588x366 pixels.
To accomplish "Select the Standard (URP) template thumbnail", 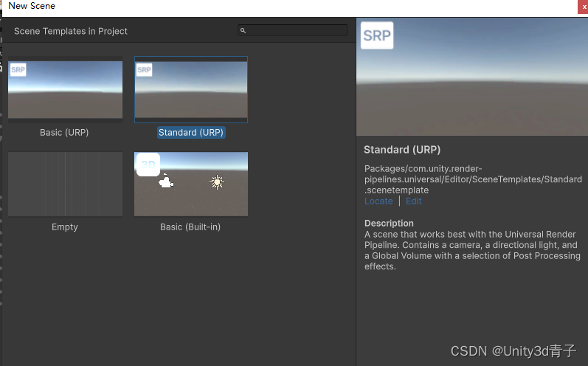I will coord(191,89).
